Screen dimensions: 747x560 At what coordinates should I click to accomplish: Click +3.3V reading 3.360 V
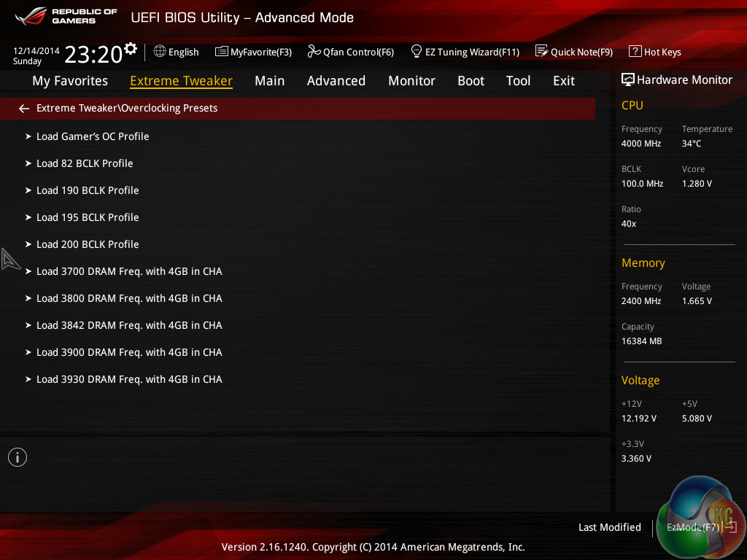(636, 458)
